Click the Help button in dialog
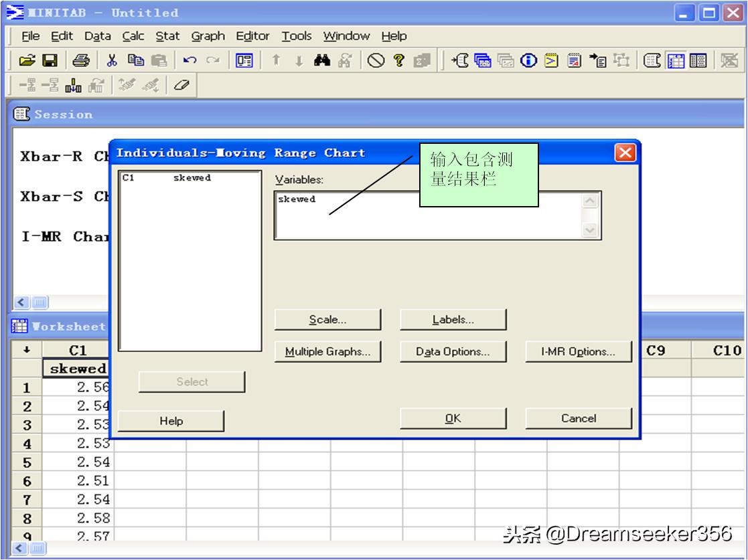This screenshot has width=748, height=560. click(171, 422)
